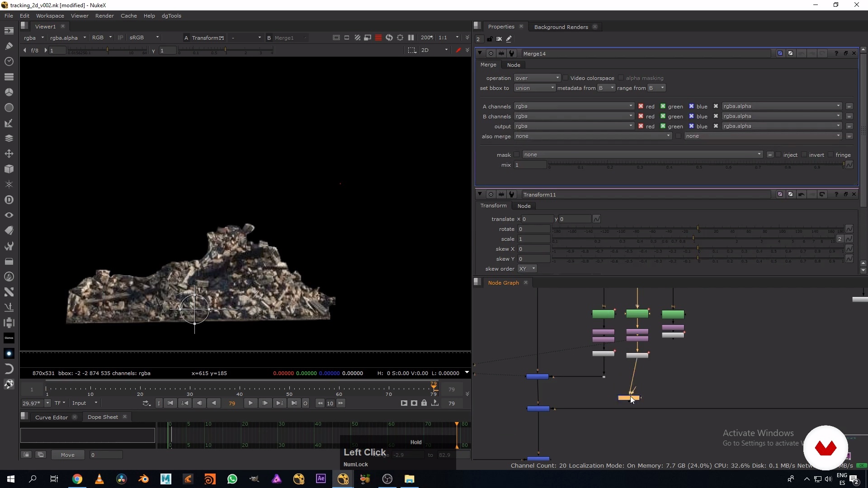The width and height of the screenshot is (868, 488).
Task: Open the set bbox to union dropdown
Action: tap(534, 88)
